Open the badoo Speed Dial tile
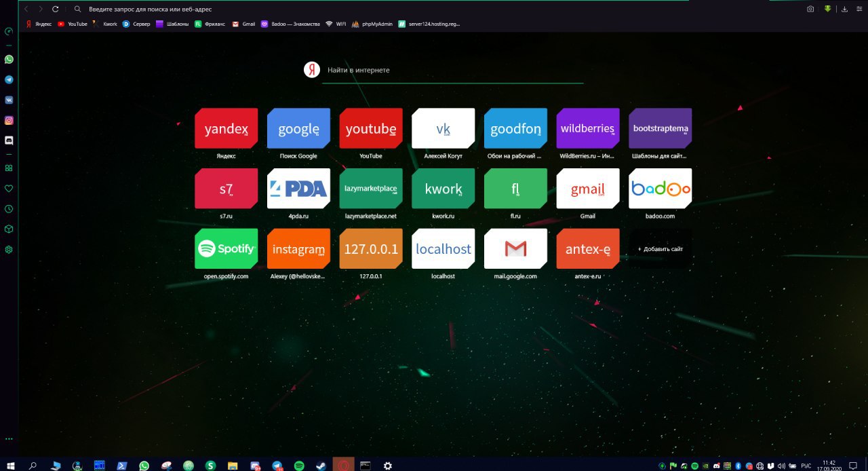868x471 pixels. pos(660,189)
